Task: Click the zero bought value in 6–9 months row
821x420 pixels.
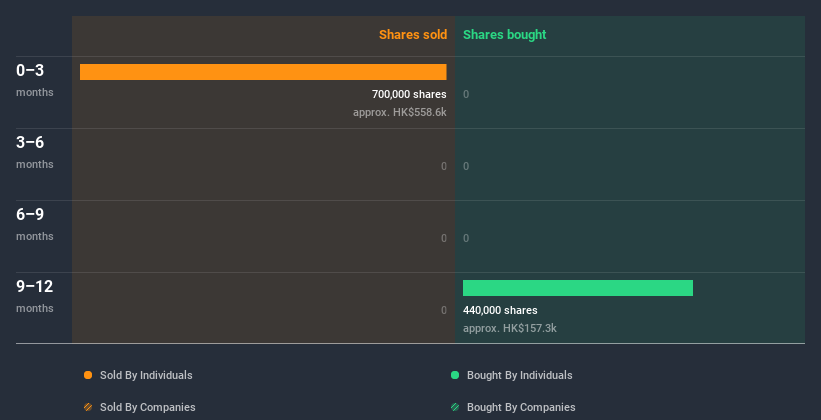Action: click(466, 238)
